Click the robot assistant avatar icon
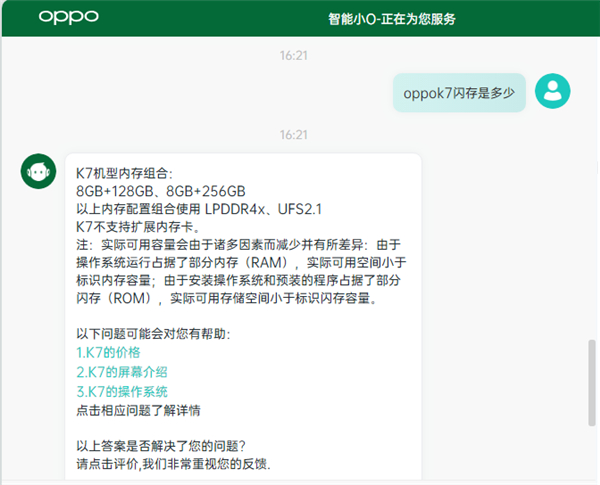Viewport: 600px width, 485px height. [x=38, y=171]
